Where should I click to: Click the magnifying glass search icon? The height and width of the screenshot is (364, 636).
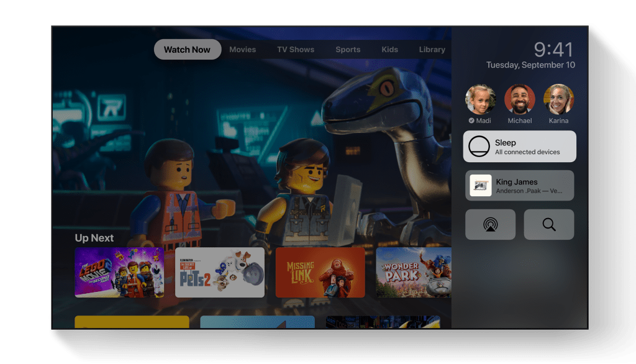coord(549,225)
